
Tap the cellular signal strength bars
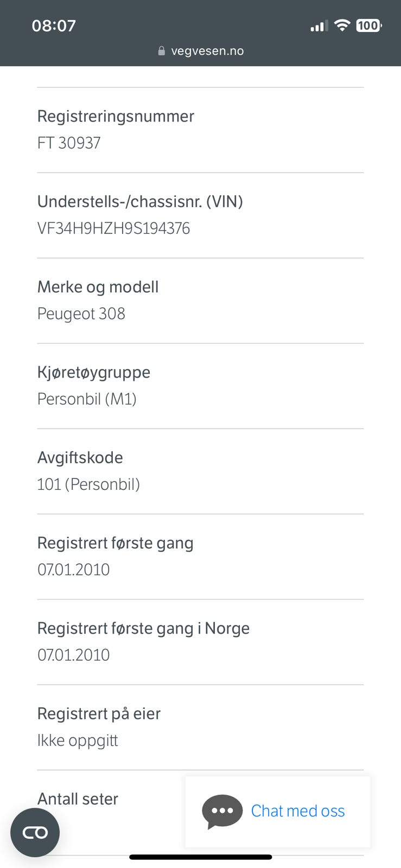click(319, 26)
